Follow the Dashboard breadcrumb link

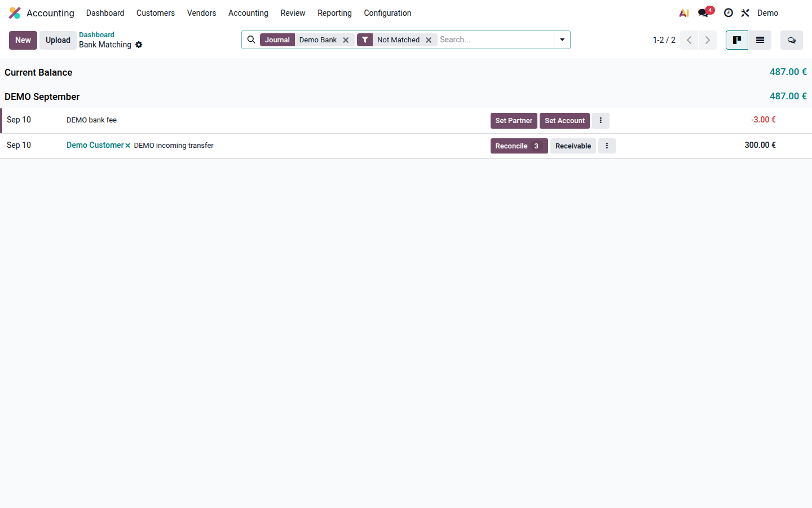pyautogui.click(x=96, y=35)
